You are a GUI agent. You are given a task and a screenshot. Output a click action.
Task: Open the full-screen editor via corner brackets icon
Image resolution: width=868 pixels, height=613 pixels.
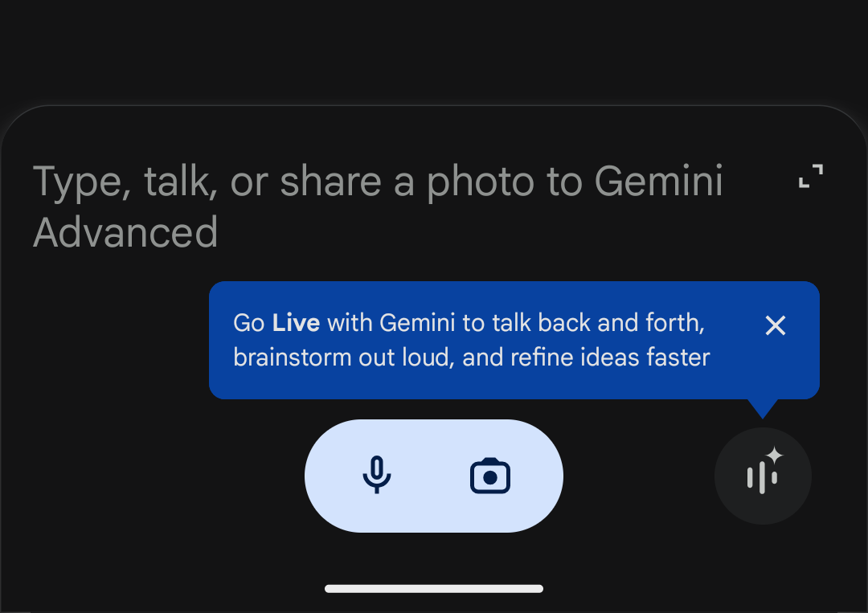(x=811, y=176)
